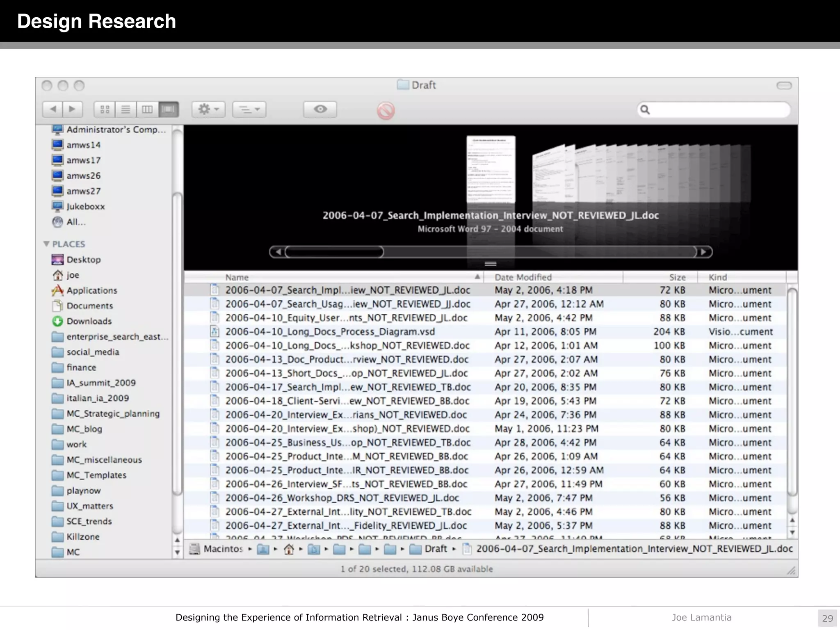Open MC_Templates folder in sidebar
840x630 pixels.
(89, 475)
